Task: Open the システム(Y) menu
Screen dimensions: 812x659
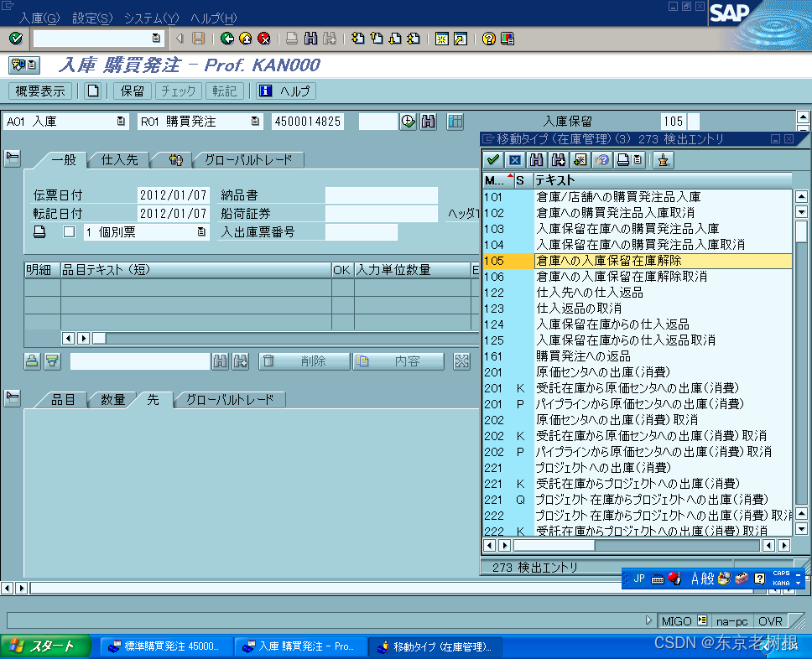Action: point(151,18)
